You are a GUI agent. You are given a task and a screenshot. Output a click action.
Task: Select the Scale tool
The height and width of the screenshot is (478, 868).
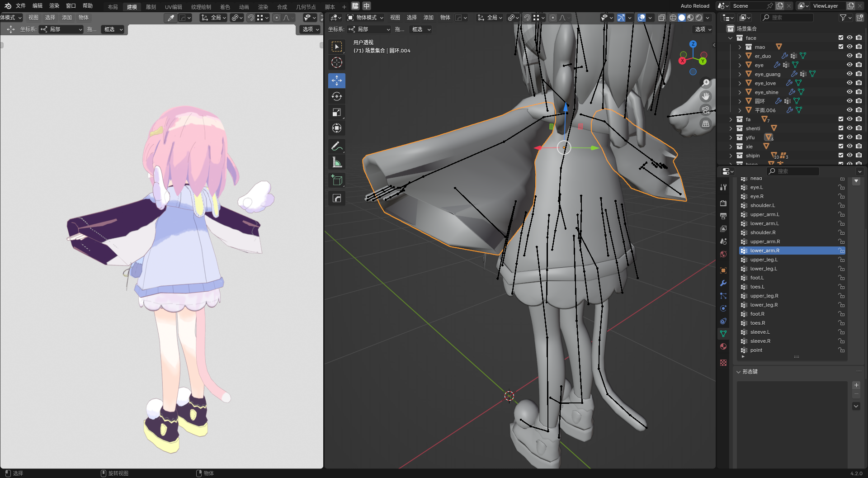click(x=336, y=112)
